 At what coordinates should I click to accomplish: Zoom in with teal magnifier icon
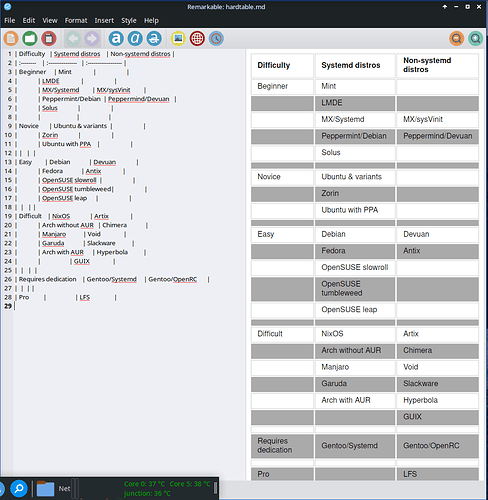coord(476,39)
